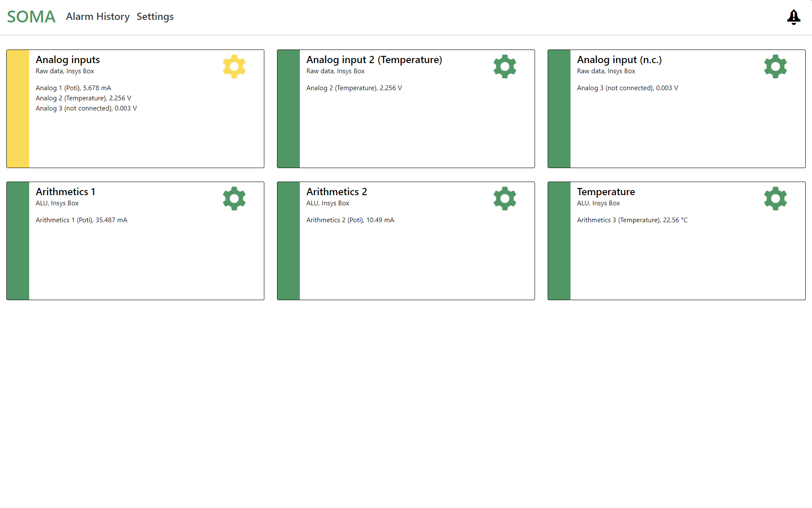Open gear settings on the Temperature card
The image size is (812, 508).
(776, 199)
